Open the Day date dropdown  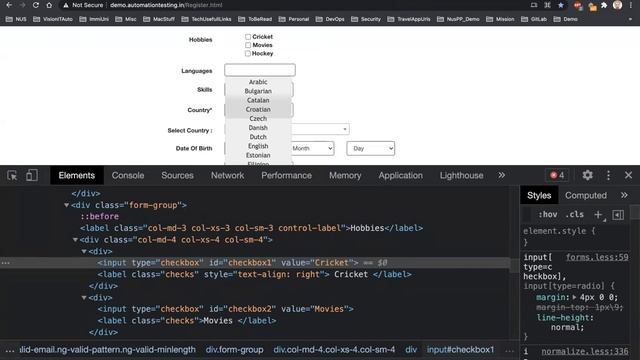[x=371, y=148]
